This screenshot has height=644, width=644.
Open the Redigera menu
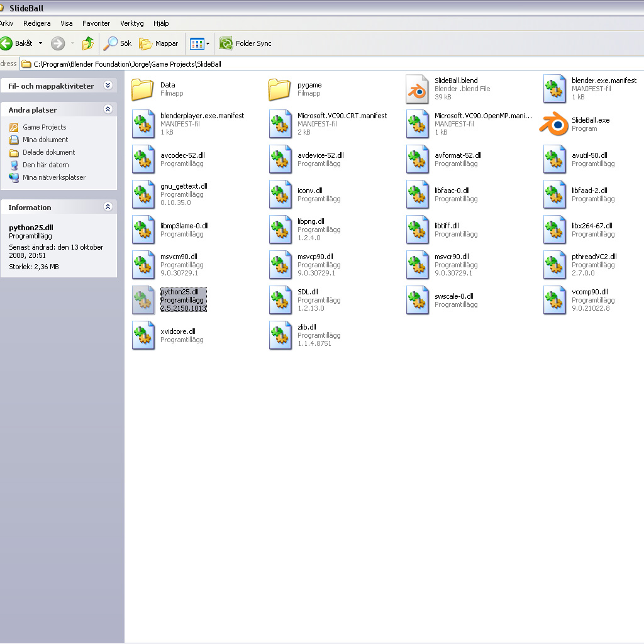tap(37, 23)
